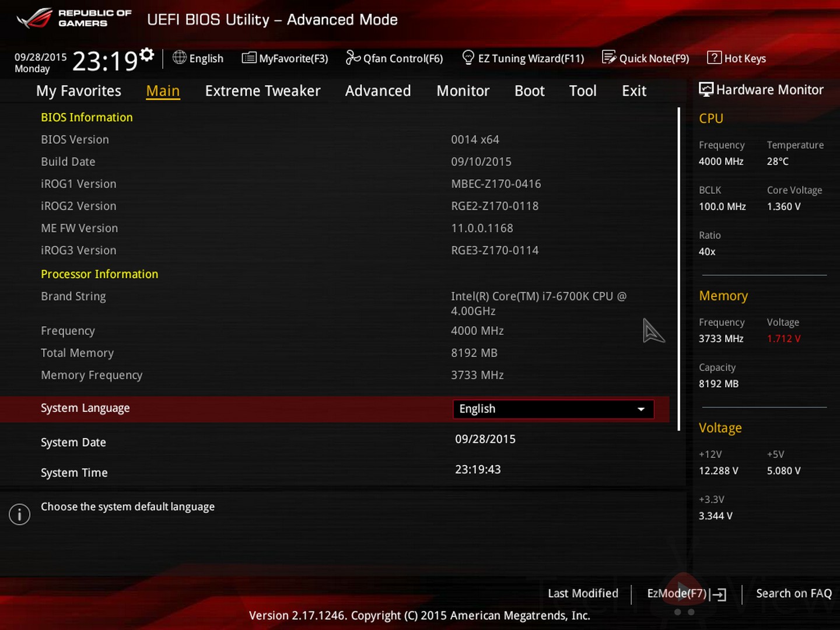
Task: Go to the Monitor tab
Action: pos(463,91)
